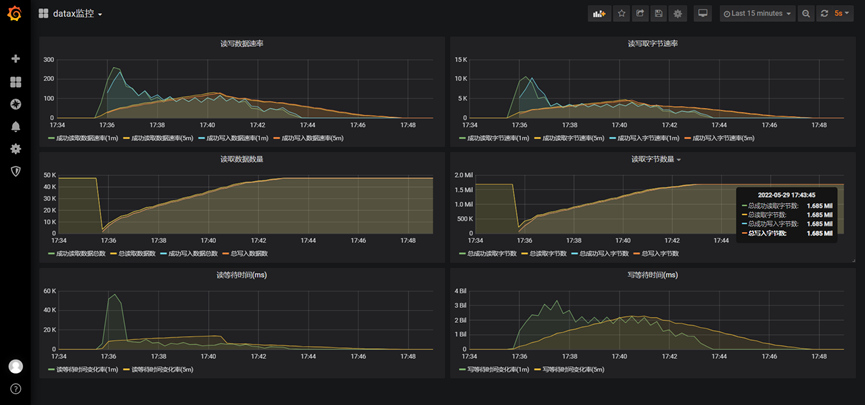Toggle 成功读取字节速率(1m) legend series
The height and width of the screenshot is (405, 865).
point(498,138)
